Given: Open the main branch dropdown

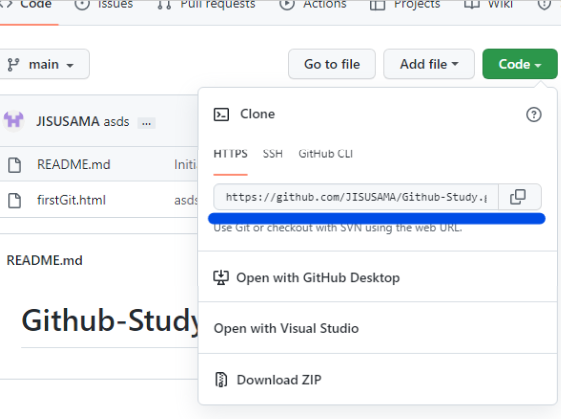Looking at the screenshot, I should coord(44,64).
